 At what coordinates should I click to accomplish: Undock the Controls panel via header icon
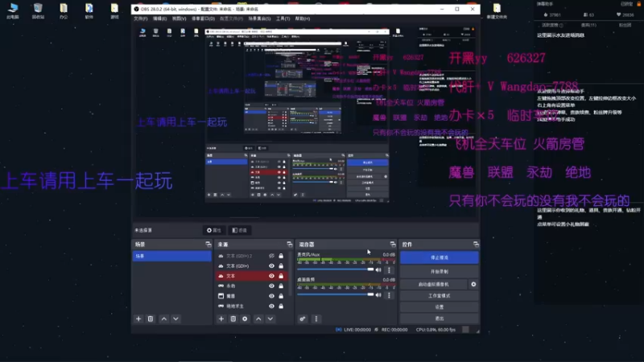[476, 245]
